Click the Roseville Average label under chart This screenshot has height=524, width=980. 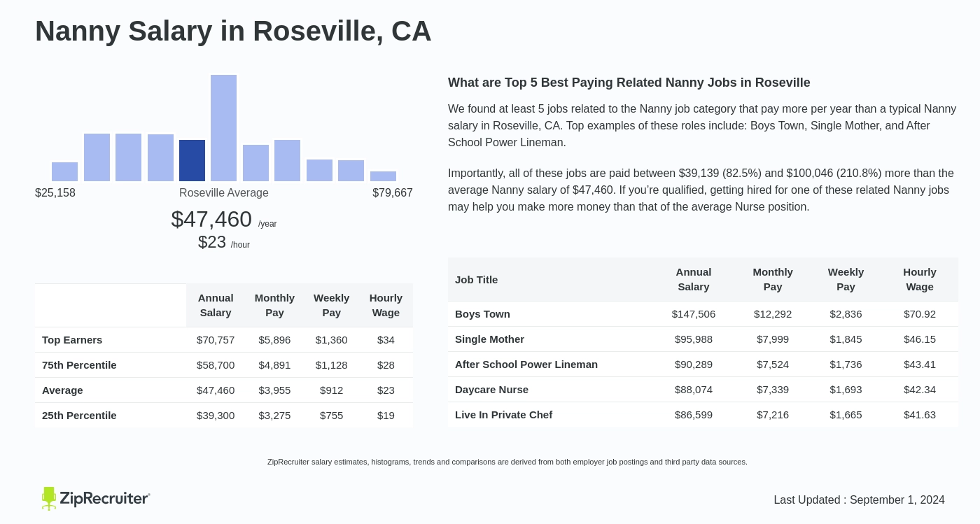[x=224, y=193]
